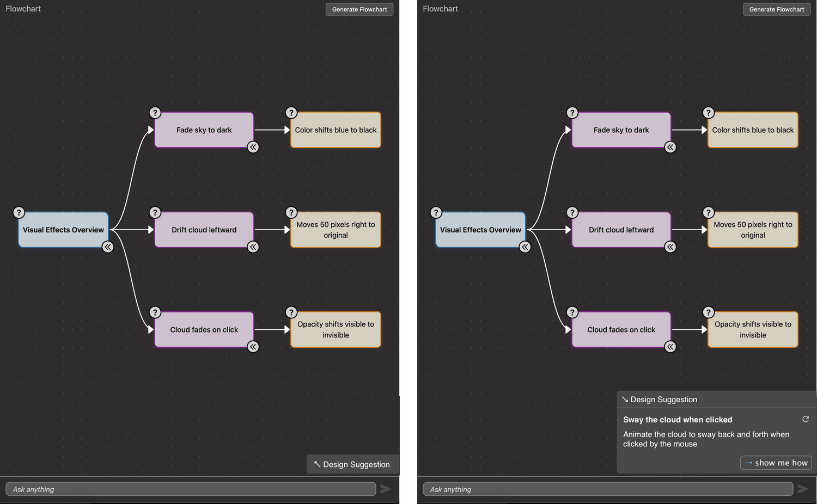The width and height of the screenshot is (817, 504).
Task: Collapse Cloud fades on click branch in right panel
Action: pos(670,347)
